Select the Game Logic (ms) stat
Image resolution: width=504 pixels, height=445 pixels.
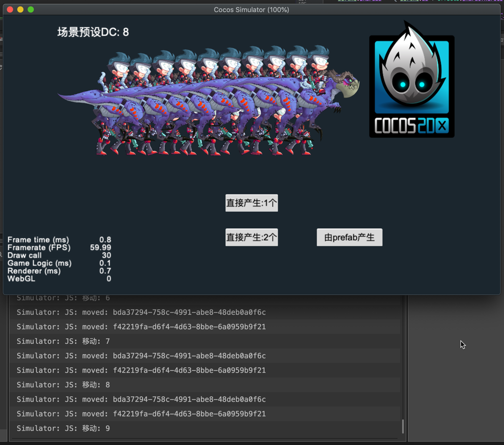59,263
